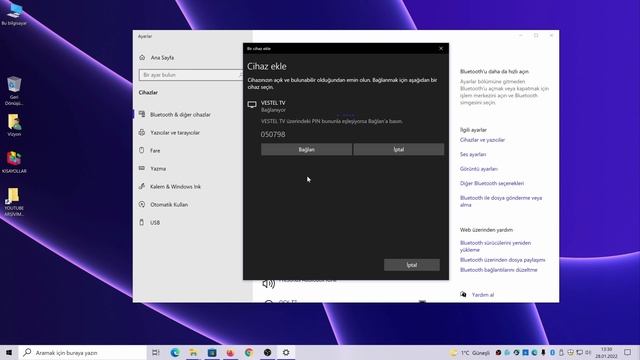Open Kalem & Windows Ink section
This screenshot has width=640, height=360.
click(x=176, y=187)
